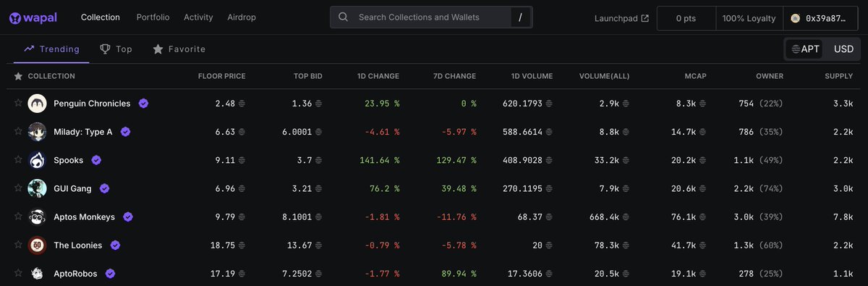Sort by Top Bid column

coord(307,76)
